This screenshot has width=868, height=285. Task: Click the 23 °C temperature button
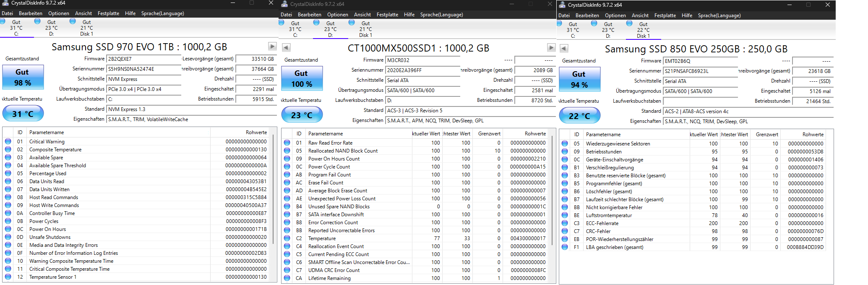(x=301, y=115)
